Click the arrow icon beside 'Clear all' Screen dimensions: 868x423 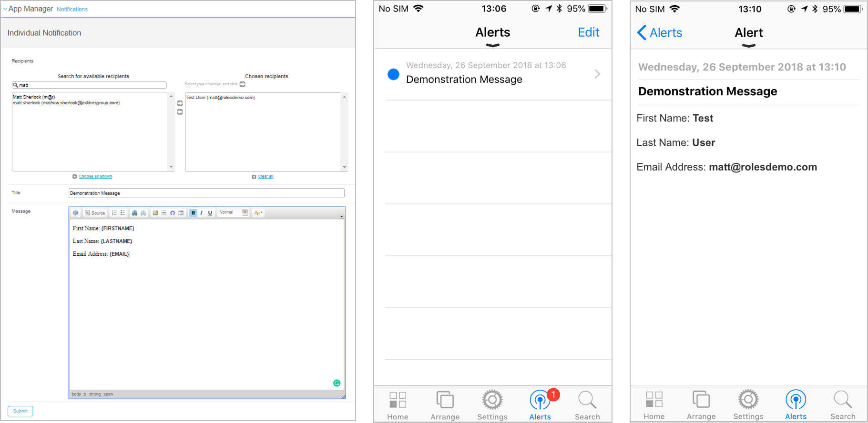pyautogui.click(x=254, y=177)
